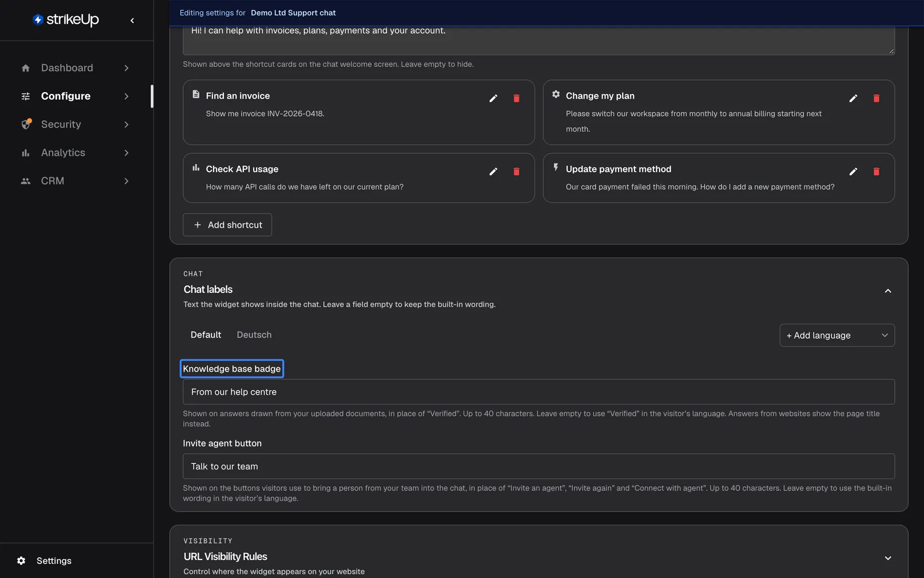The width and height of the screenshot is (924, 578).
Task: Click the bolt icon on Update payment method
Action: [x=556, y=167]
